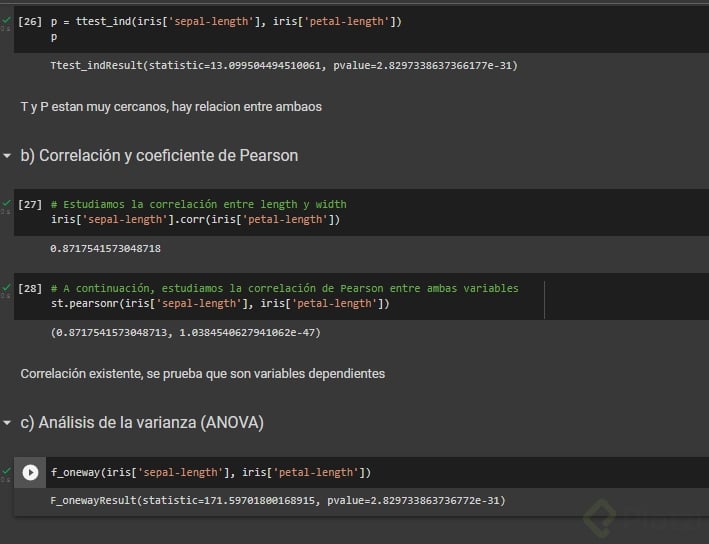This screenshot has height=544, width=709.
Task: Click the green check status of cell 26
Action: pos(6,20)
